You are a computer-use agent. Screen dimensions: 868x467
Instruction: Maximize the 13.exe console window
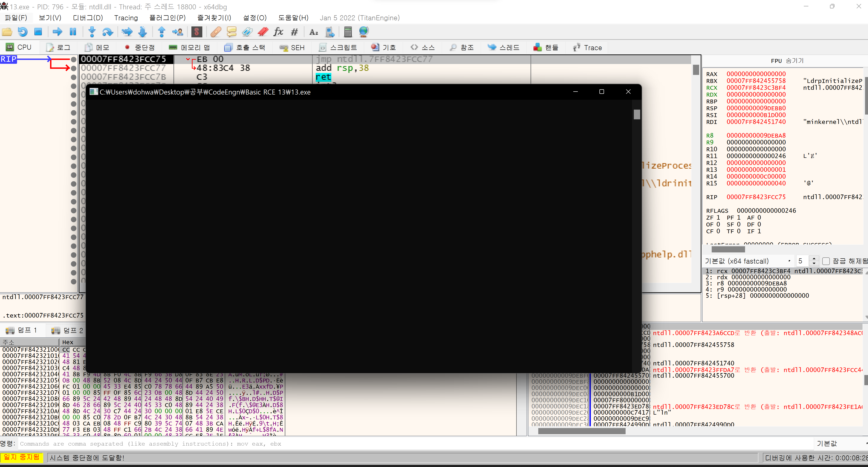602,92
